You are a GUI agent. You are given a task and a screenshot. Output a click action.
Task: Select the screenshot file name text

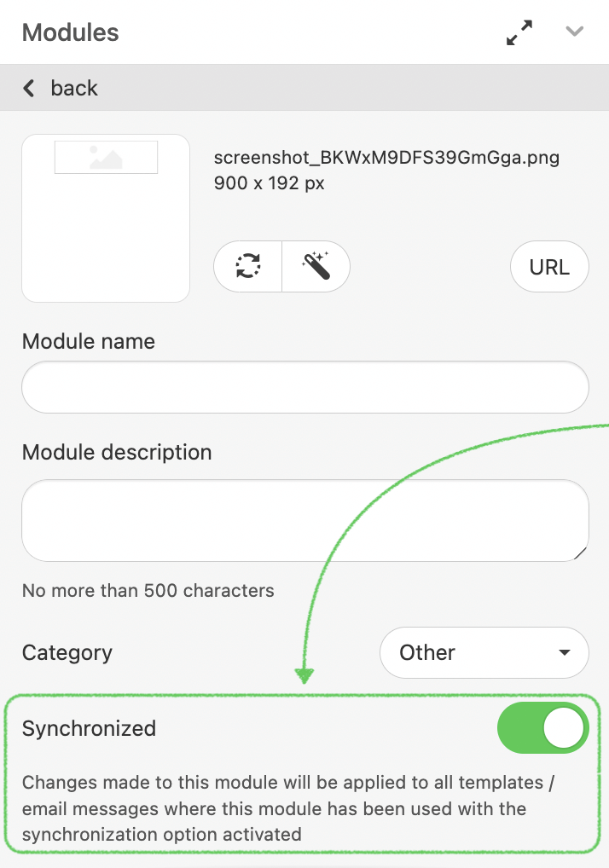(x=386, y=159)
